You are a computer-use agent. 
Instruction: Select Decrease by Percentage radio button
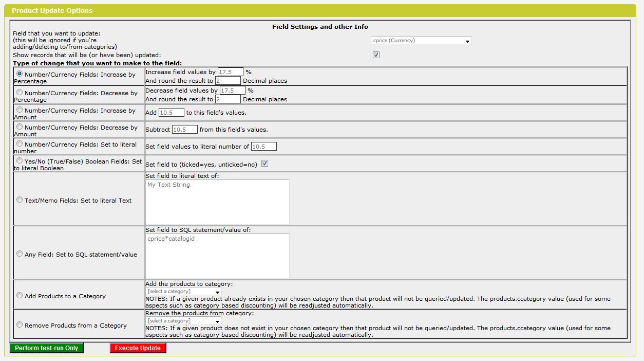tap(20, 92)
